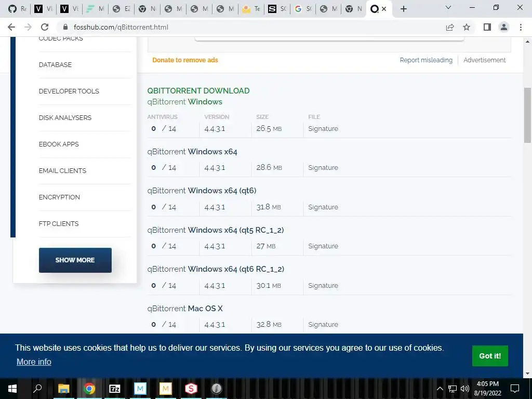Switch to the Te tab
The width and height of the screenshot is (532, 399).
coord(251,9)
